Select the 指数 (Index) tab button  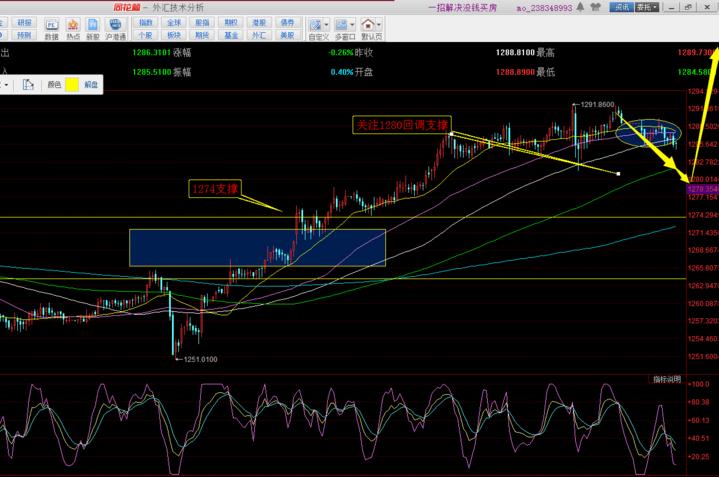click(x=146, y=21)
